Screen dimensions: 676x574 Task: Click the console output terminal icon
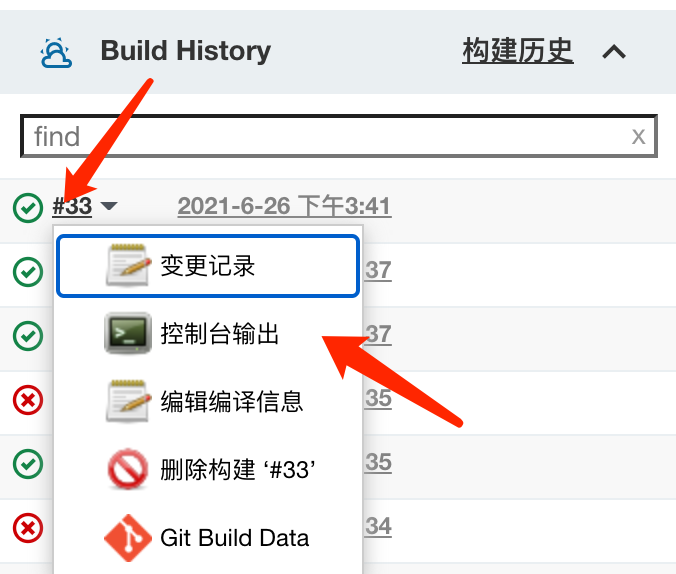coord(128,333)
